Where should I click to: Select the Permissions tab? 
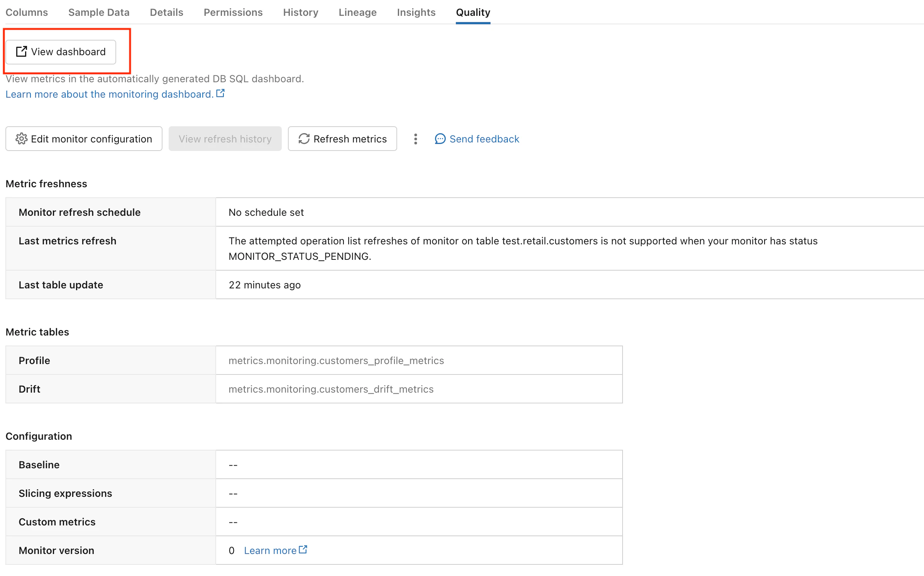point(233,12)
